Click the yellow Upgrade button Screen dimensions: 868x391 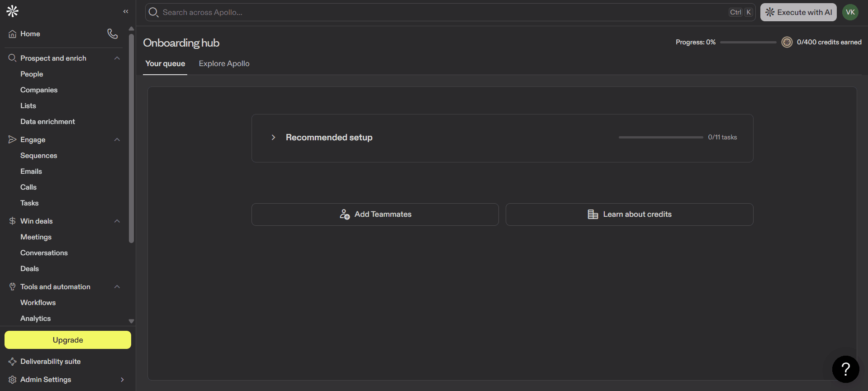point(68,340)
